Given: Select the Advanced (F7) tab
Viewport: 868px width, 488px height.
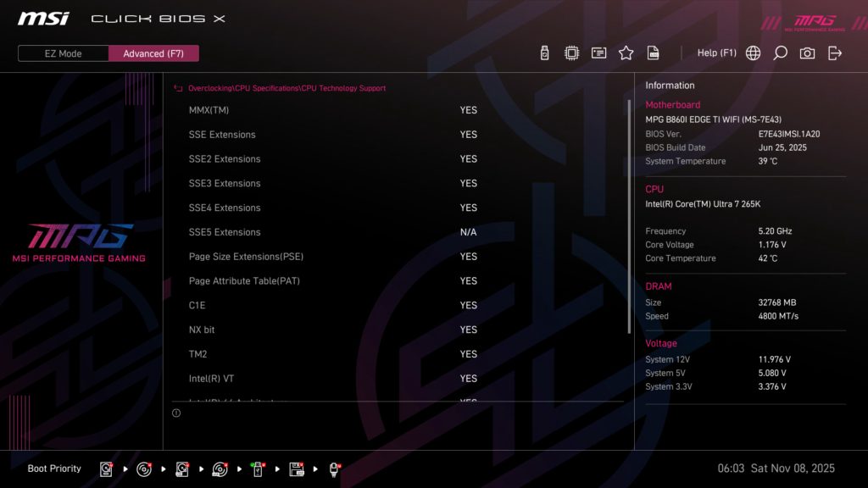Looking at the screenshot, I should [x=153, y=53].
